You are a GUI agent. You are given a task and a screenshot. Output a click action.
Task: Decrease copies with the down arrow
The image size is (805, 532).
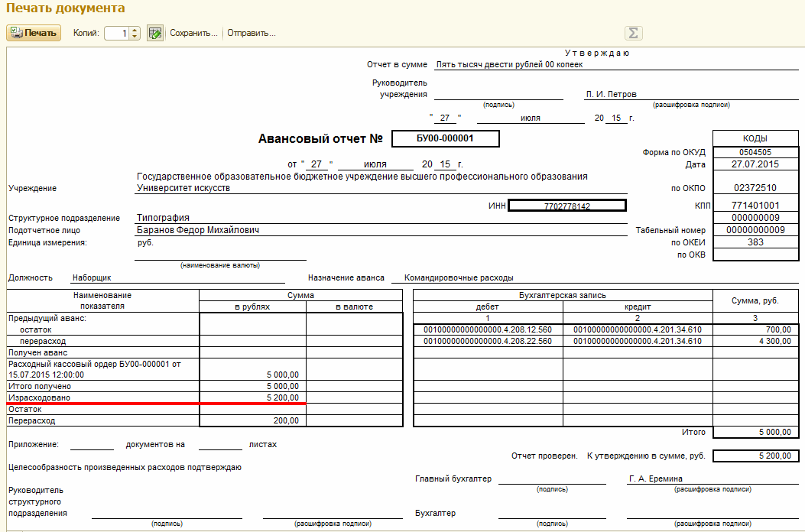tap(135, 37)
